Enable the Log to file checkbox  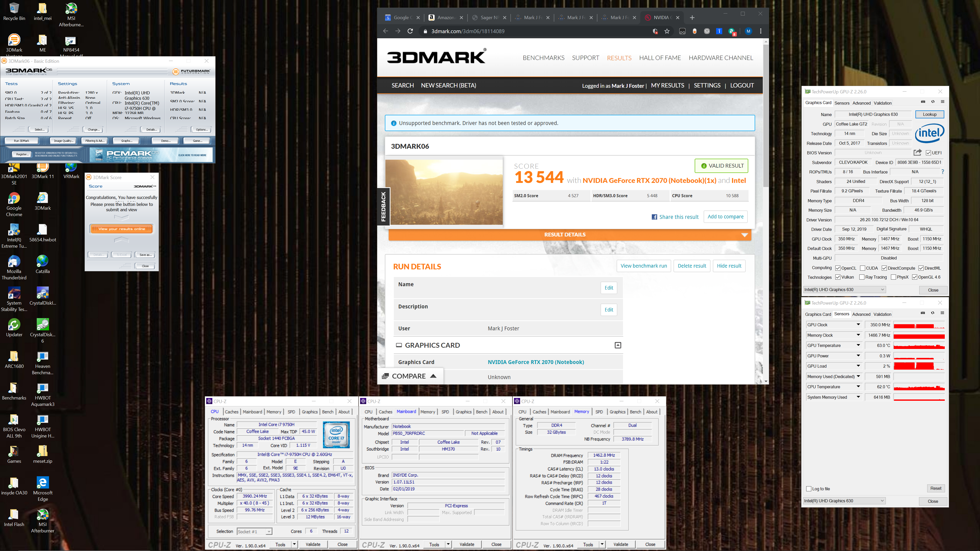[x=809, y=489]
